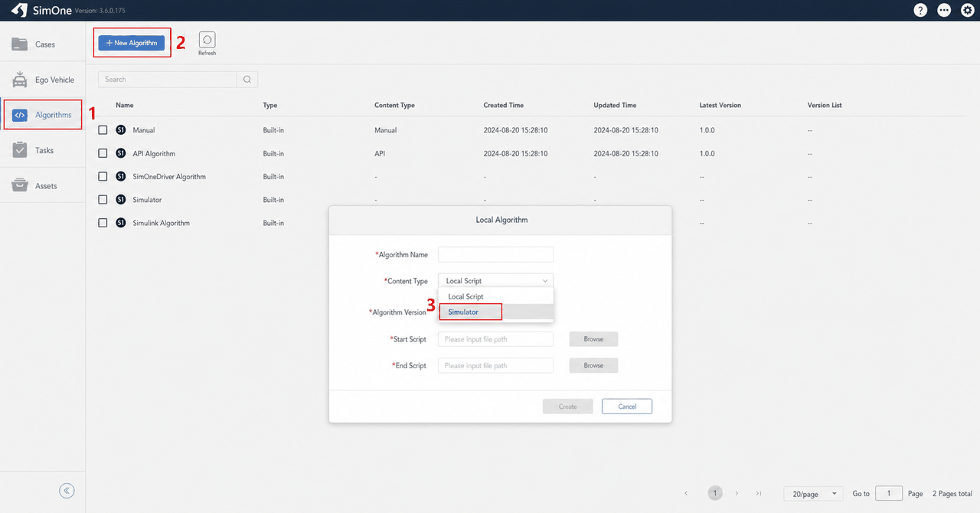The width and height of the screenshot is (980, 513).
Task: Open the 20/page size dropdown
Action: (813, 494)
